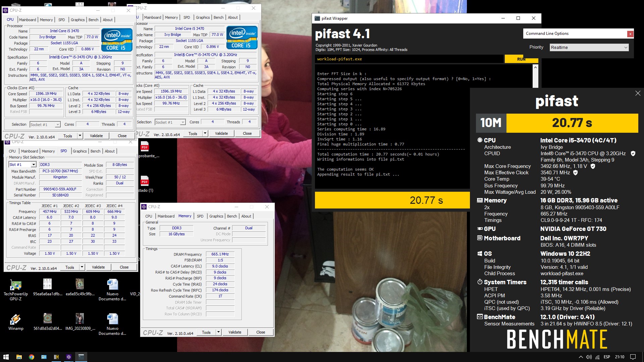Open File Explorer from the taskbar
This screenshot has width=644, height=362.
pyautogui.click(x=19, y=357)
